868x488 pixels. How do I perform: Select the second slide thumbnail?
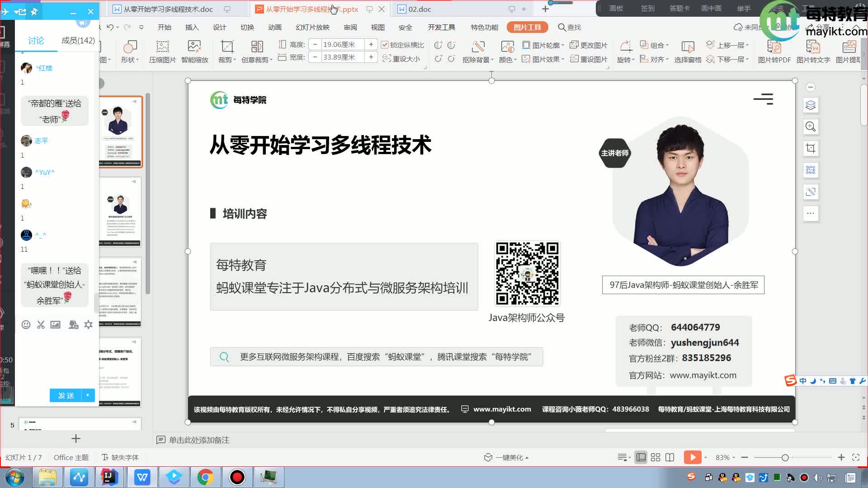pos(120,211)
